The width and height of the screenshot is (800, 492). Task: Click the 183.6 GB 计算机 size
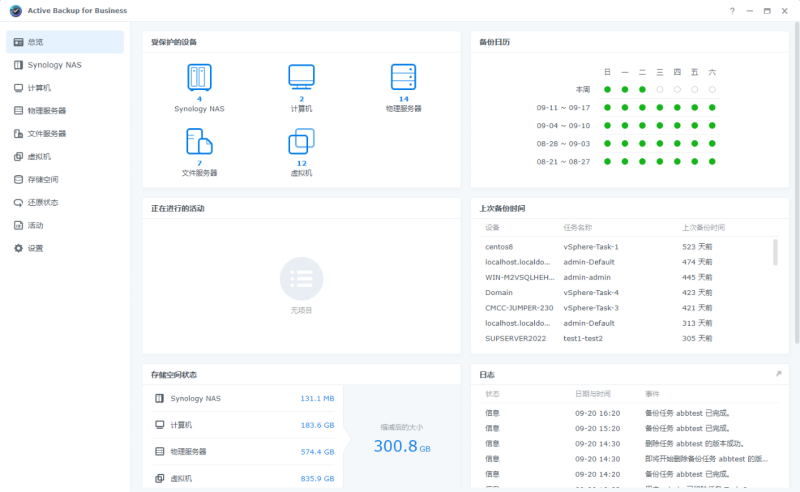(317, 425)
